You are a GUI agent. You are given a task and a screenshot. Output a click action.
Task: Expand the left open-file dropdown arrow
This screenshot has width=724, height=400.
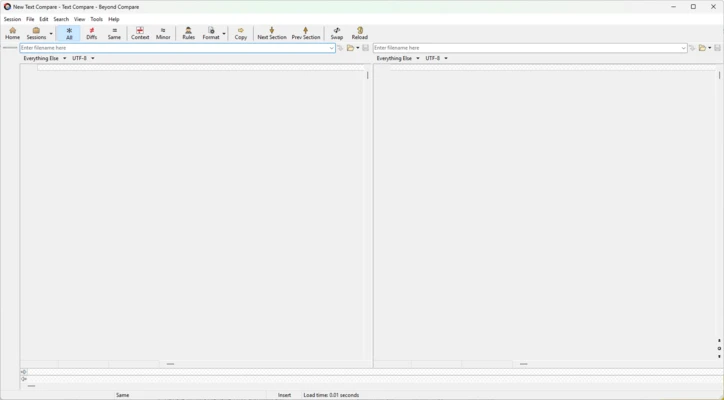tap(357, 48)
